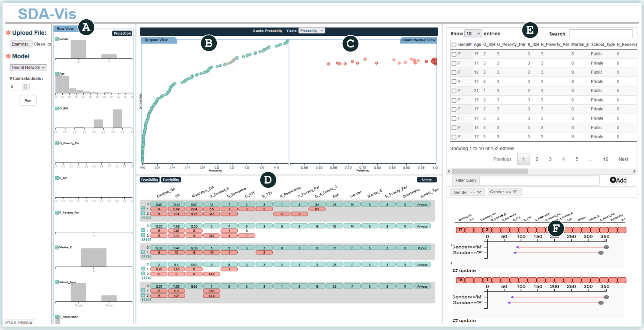Go to the Next table page
644x330 pixels.
pyautogui.click(x=623, y=159)
